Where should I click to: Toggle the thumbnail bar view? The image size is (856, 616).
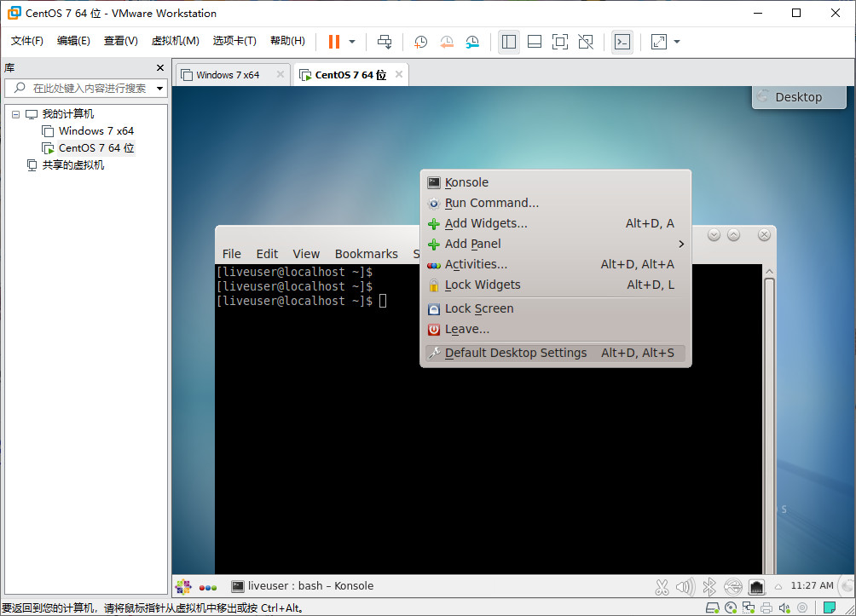click(535, 42)
